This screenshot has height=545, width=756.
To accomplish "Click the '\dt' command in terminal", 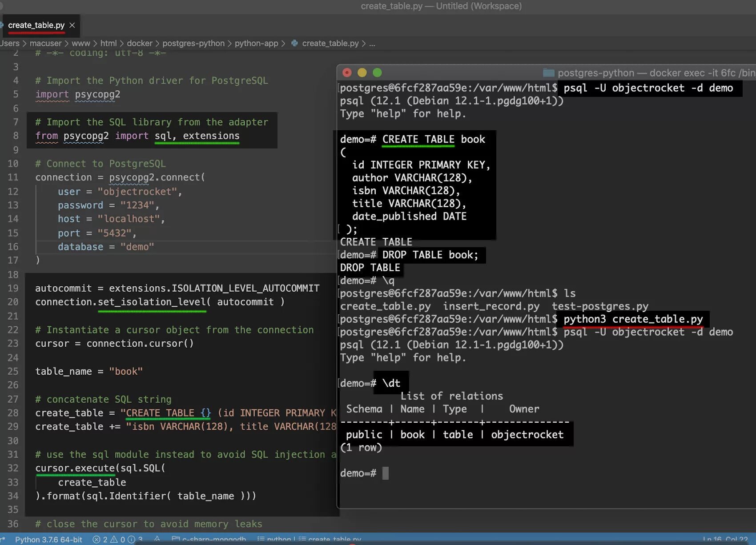I will (x=391, y=383).
